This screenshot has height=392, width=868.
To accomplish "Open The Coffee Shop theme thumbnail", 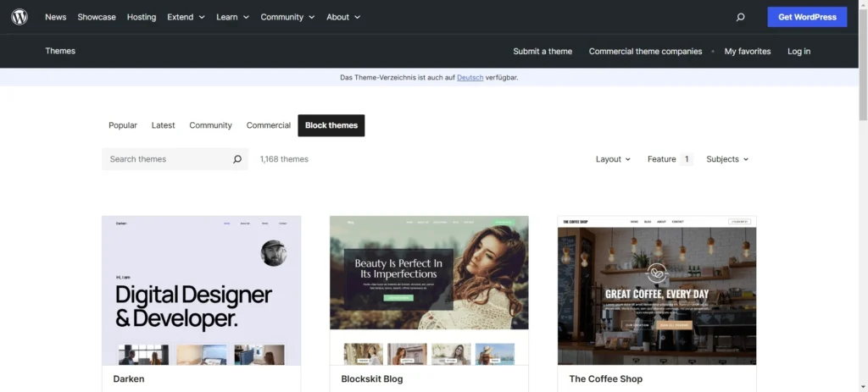I will coord(657,290).
